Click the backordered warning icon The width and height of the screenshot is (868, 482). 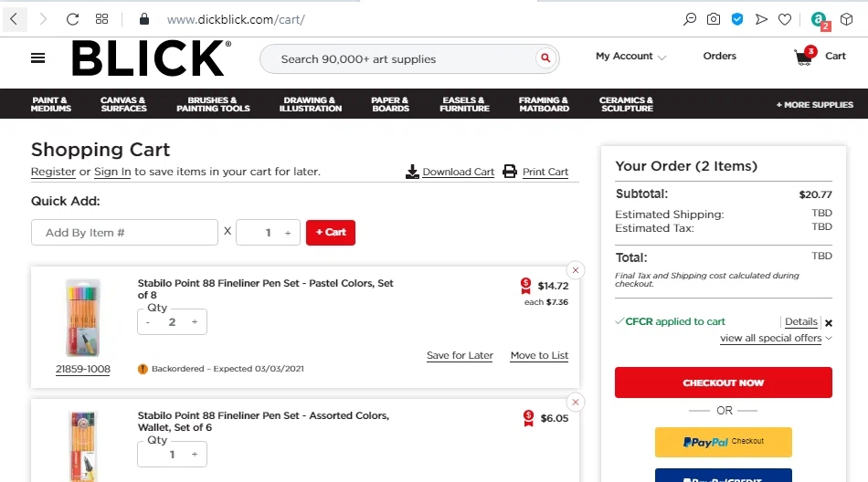[x=143, y=369]
